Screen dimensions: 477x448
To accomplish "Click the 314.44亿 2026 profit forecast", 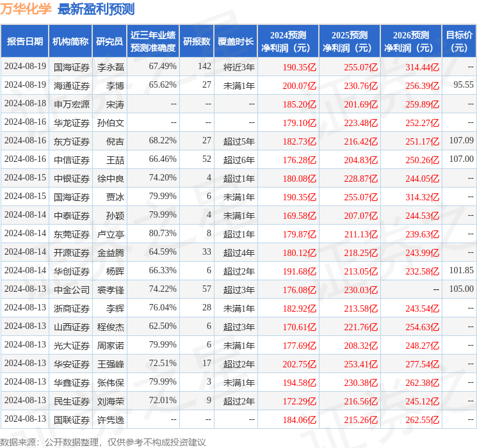I will (x=422, y=67).
